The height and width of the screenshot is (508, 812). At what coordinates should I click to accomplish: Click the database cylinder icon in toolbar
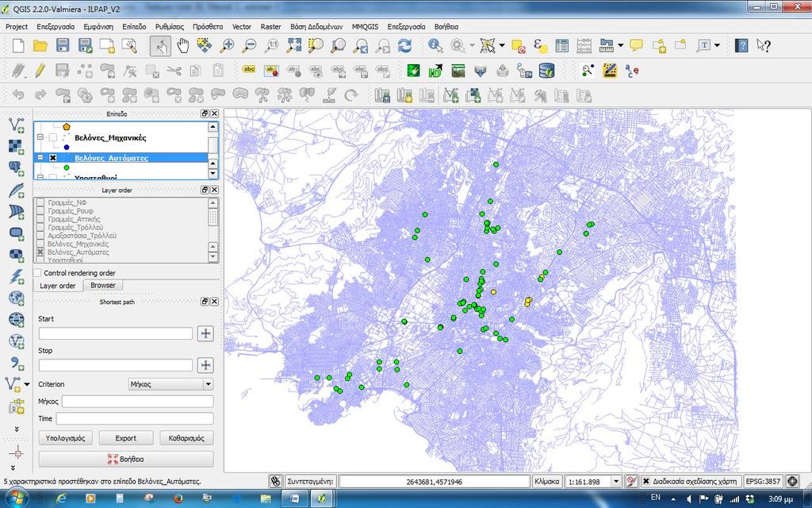coord(547,71)
